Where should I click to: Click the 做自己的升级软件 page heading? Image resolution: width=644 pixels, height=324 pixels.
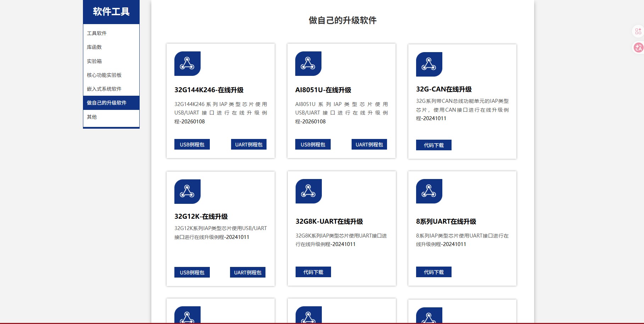[342, 20]
